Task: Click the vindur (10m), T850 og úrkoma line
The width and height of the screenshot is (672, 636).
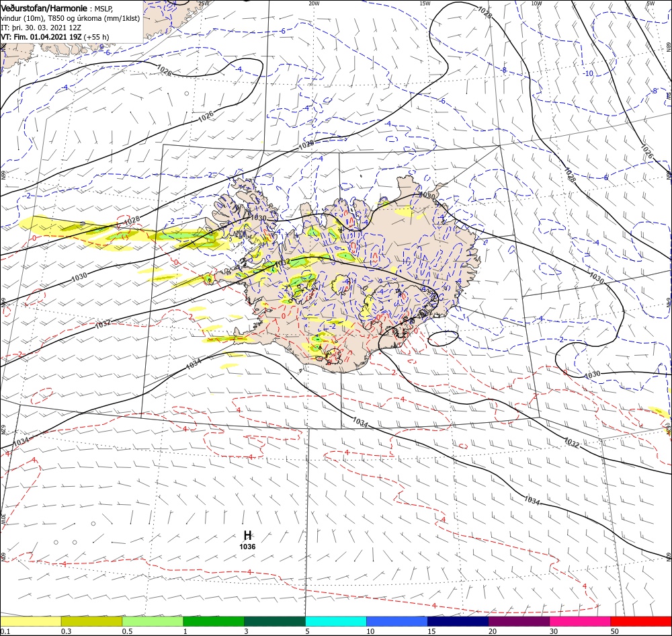Action: point(71,18)
